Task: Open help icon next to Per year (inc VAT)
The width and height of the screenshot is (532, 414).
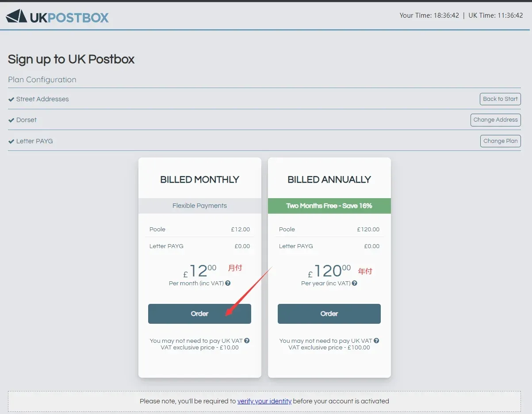Action: coord(355,283)
